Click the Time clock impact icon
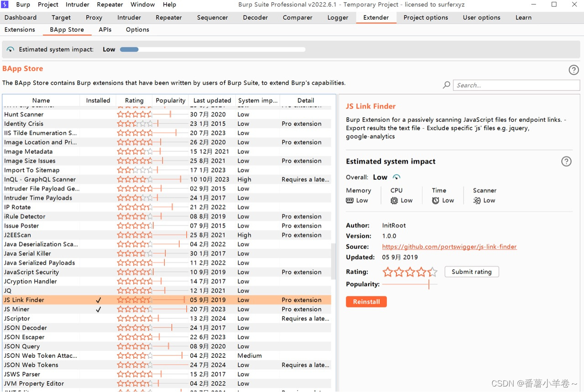584x392 pixels. pos(436,200)
